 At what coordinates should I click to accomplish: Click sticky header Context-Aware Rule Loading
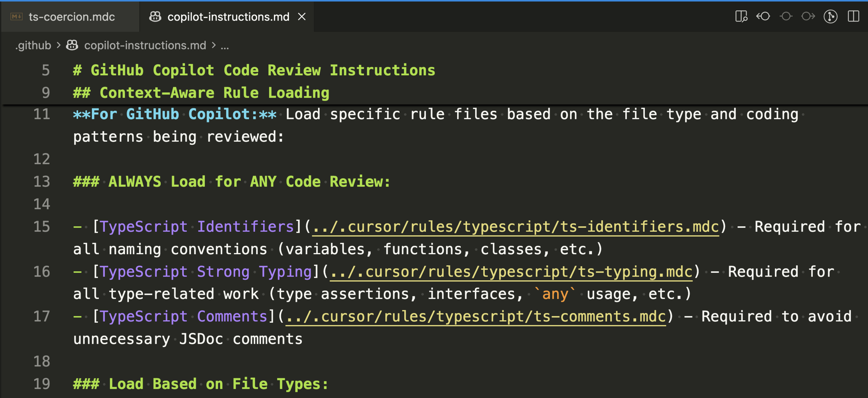point(214,93)
